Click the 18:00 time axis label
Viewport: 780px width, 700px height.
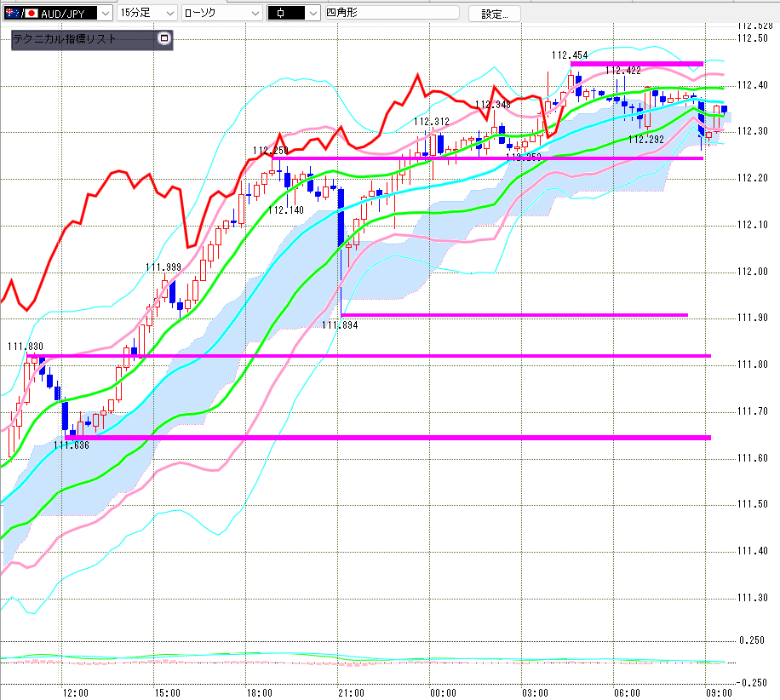260,693
